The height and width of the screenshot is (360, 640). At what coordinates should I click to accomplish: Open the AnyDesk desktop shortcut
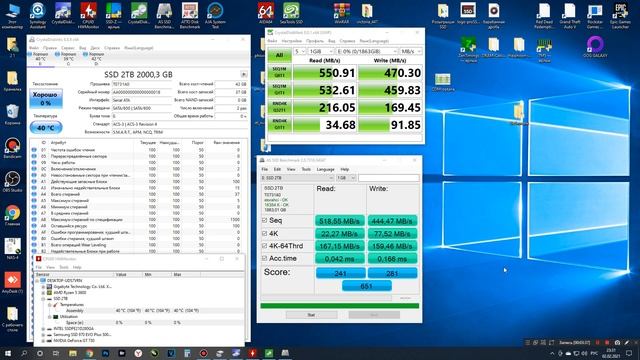tap(12, 282)
